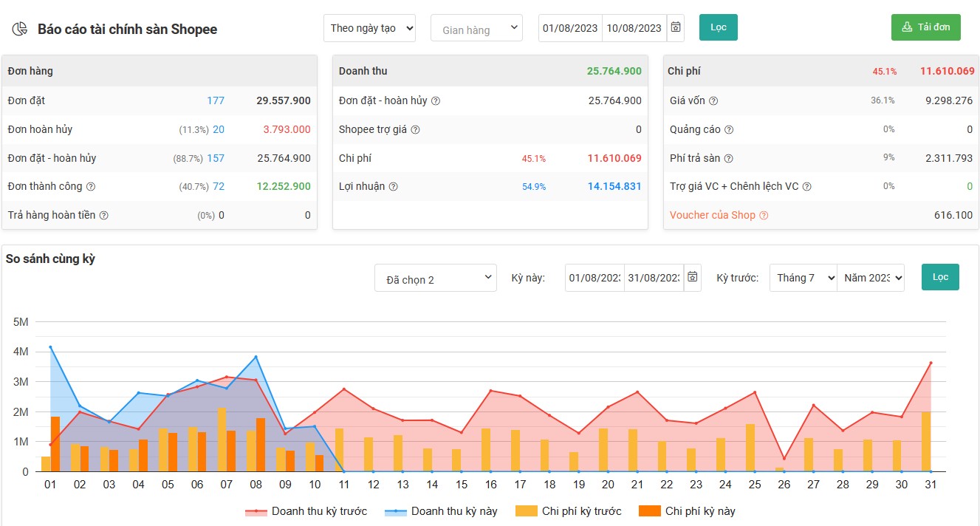Viewport: 980px width, 526px height.
Task: Toggle Doanh thu kỳ này legend item
Action: point(441,511)
